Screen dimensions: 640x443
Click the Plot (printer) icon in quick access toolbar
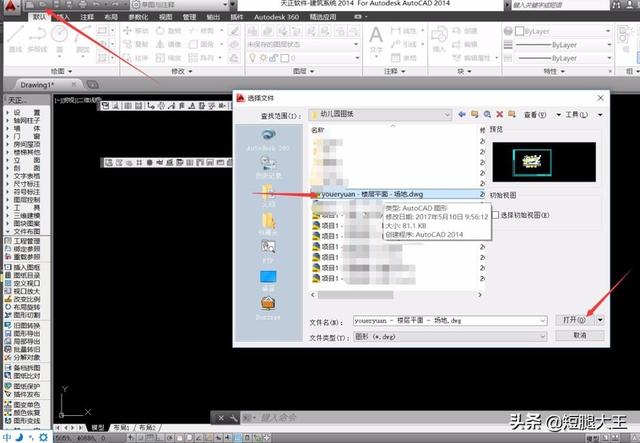[82, 5]
